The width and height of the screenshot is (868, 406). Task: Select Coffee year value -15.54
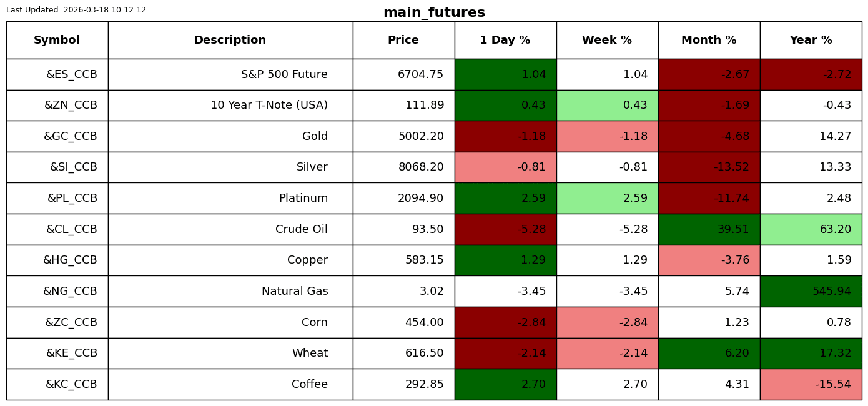(x=811, y=384)
